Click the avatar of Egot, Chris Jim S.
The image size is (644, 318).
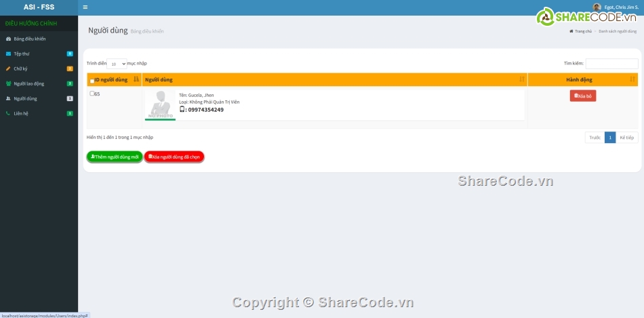(x=597, y=7)
